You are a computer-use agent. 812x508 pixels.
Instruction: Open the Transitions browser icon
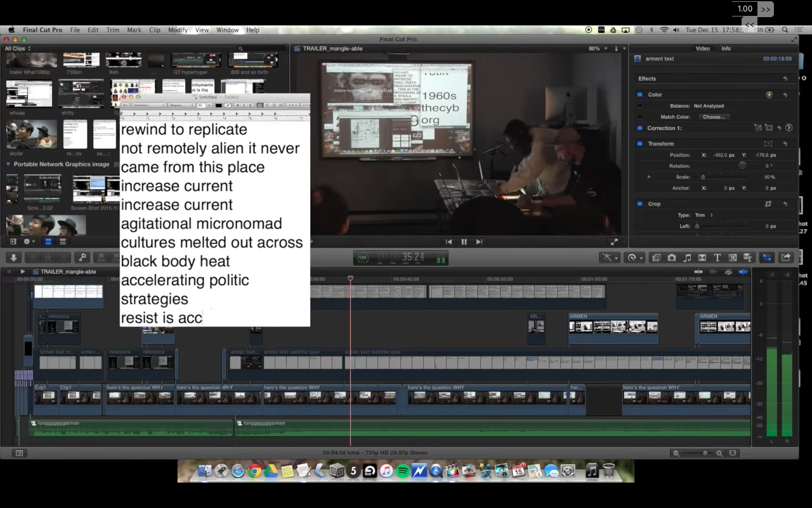click(x=702, y=258)
